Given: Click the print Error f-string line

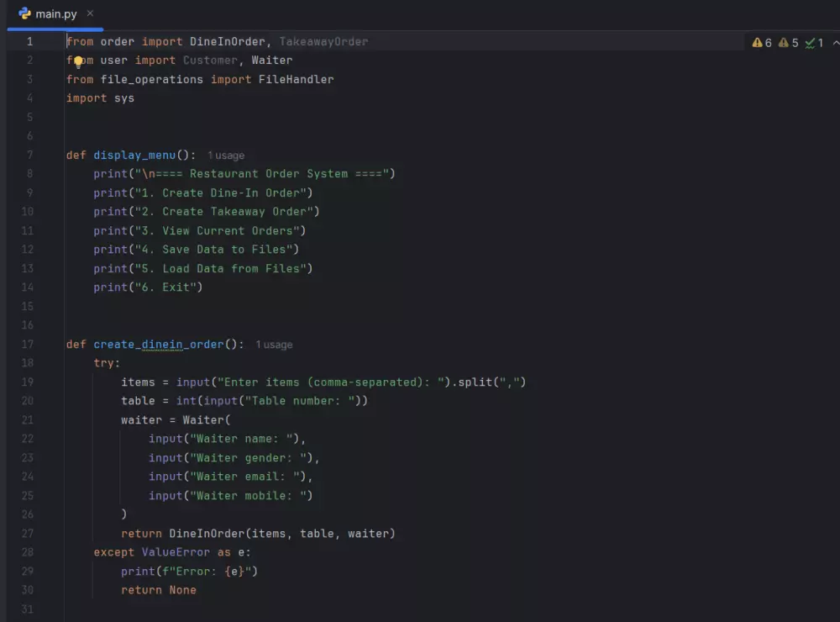Looking at the screenshot, I should tap(189, 572).
